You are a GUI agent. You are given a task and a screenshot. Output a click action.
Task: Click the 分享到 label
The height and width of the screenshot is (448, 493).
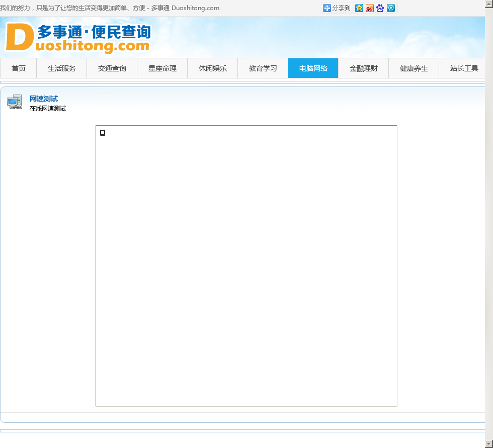342,8
